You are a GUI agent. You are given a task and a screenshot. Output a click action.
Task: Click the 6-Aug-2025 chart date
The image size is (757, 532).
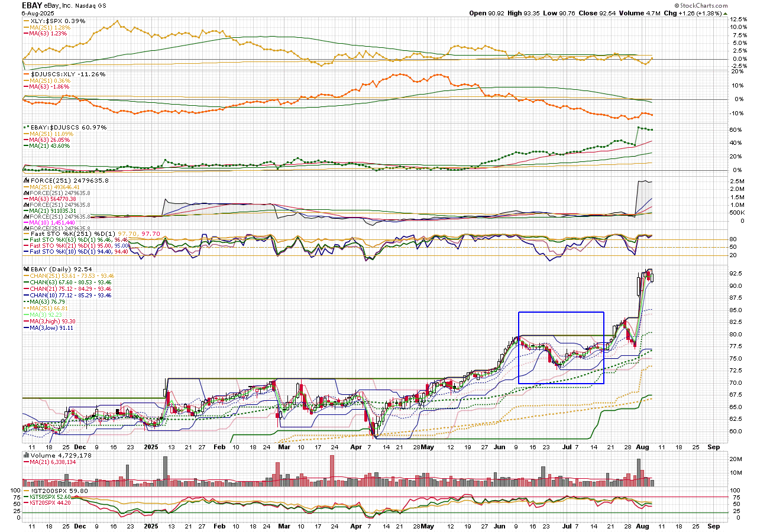pyautogui.click(x=38, y=13)
